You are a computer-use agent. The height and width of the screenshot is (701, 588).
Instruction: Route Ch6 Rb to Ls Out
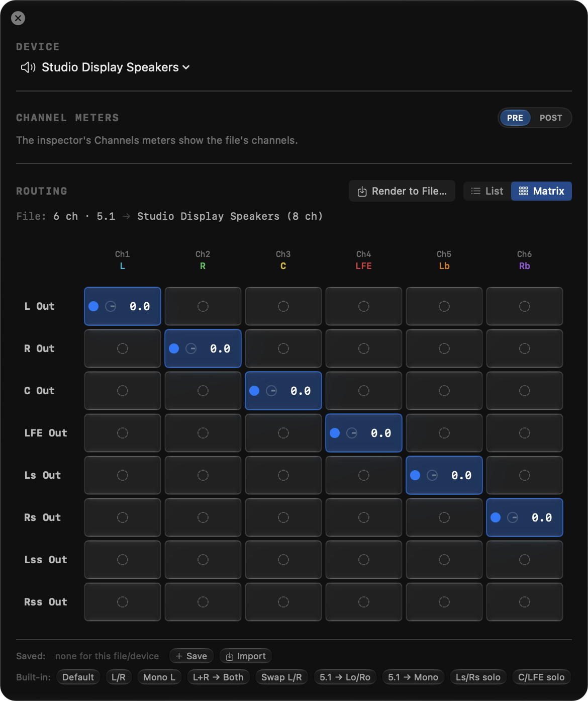[x=525, y=475]
